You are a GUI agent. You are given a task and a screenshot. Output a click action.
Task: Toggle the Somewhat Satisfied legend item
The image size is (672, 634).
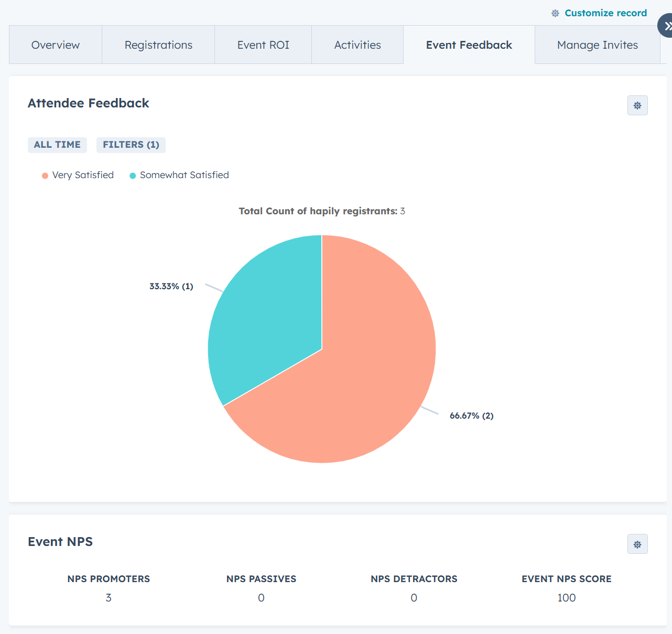pos(185,175)
